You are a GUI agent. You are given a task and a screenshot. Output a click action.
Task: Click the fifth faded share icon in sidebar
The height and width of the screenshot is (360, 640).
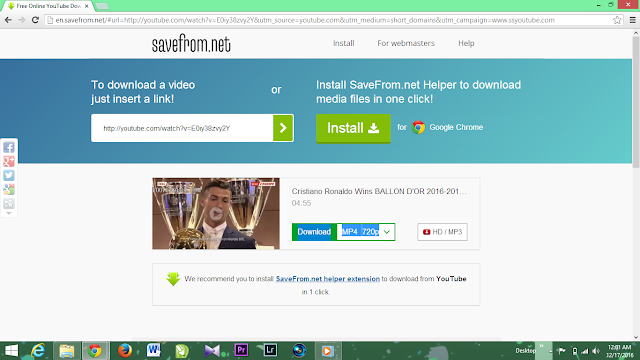point(9,203)
